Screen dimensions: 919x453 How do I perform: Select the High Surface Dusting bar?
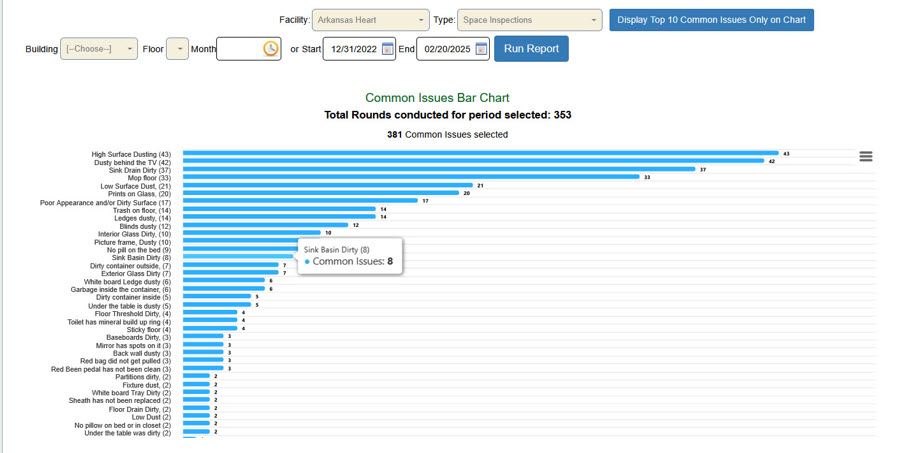[480, 153]
